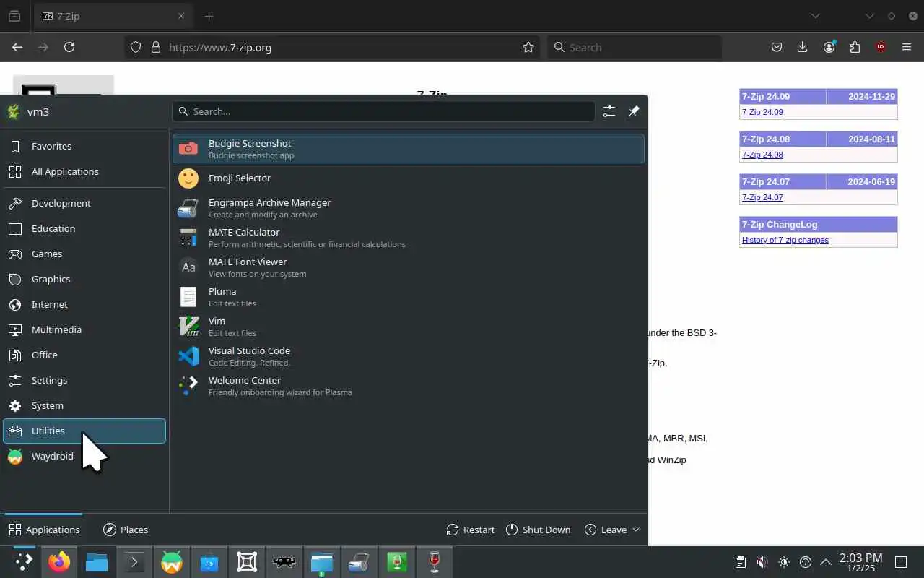Image resolution: width=924 pixels, height=578 pixels.
Task: Open Graphics category
Action: [84, 279]
